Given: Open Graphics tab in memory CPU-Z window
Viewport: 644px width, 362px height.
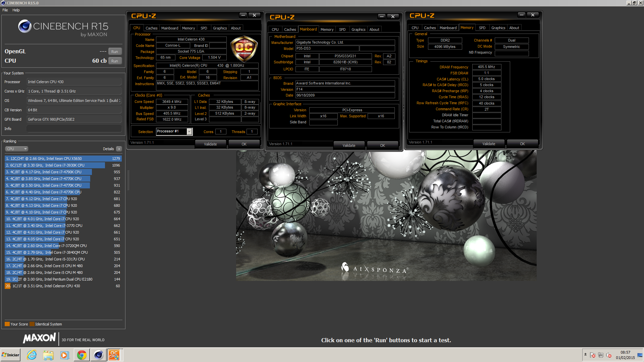Looking at the screenshot, I should 498,28.
